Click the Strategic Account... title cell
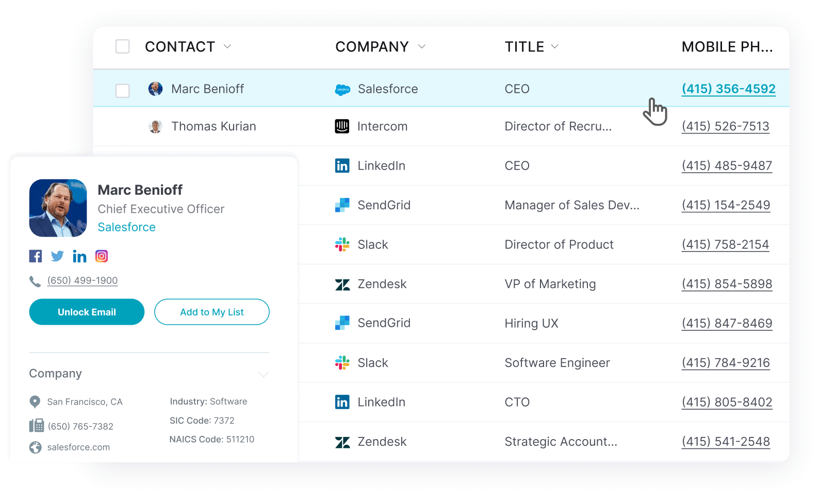Image resolution: width=820 pixels, height=504 pixels. 561,442
